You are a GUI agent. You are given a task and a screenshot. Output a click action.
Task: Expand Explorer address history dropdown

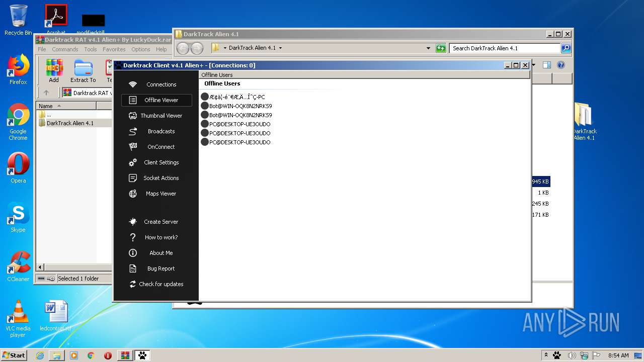point(428,48)
